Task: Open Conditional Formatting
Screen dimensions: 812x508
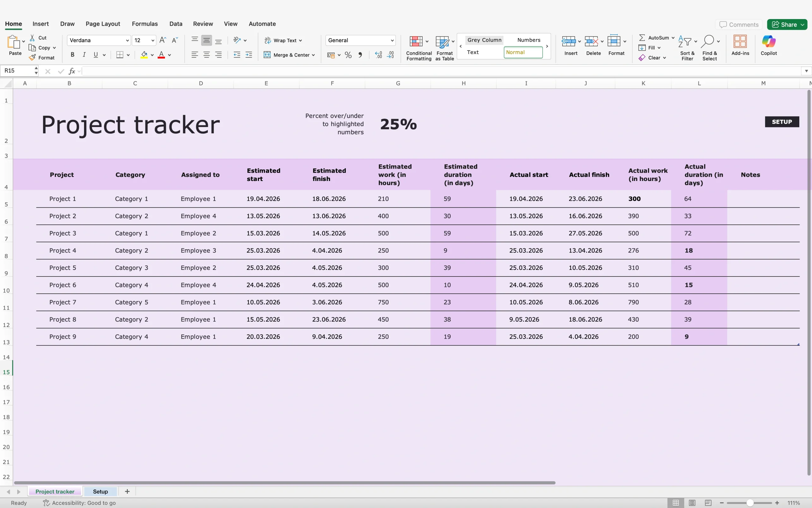Action: (419, 48)
